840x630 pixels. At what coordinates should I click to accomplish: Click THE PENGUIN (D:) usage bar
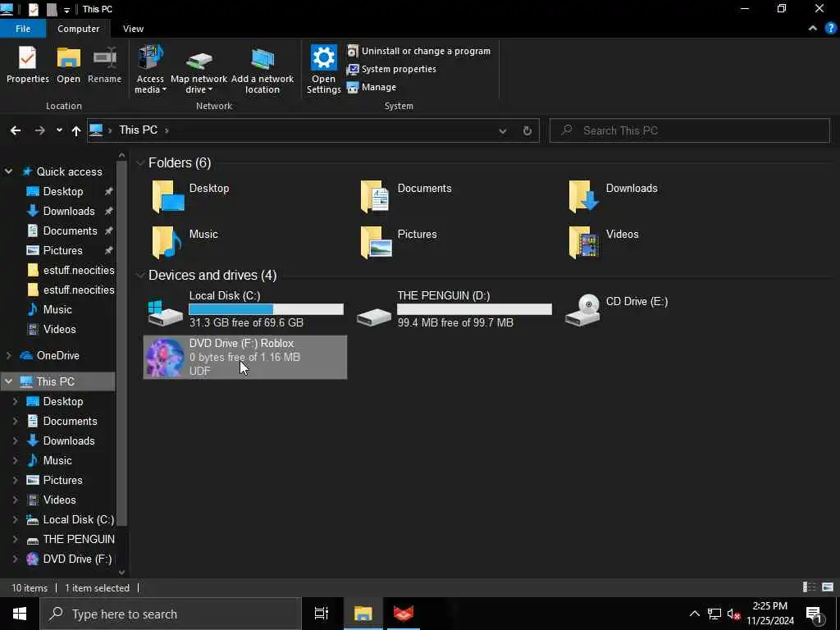474,309
